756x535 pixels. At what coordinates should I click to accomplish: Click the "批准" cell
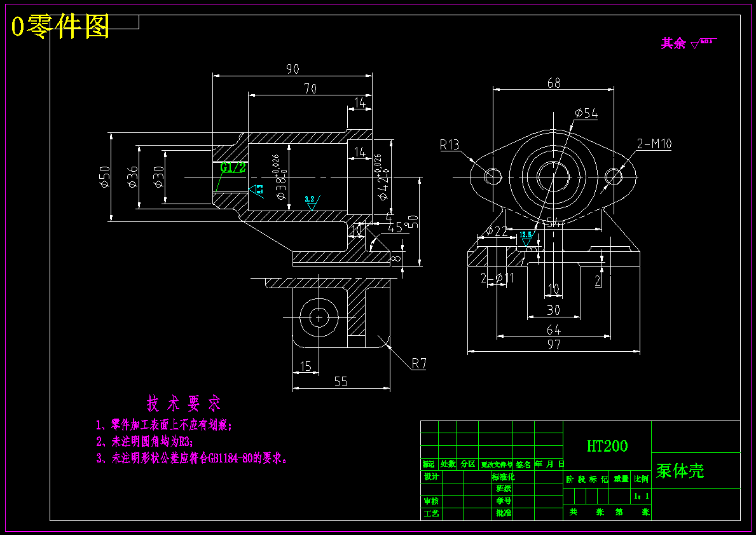[x=504, y=513]
